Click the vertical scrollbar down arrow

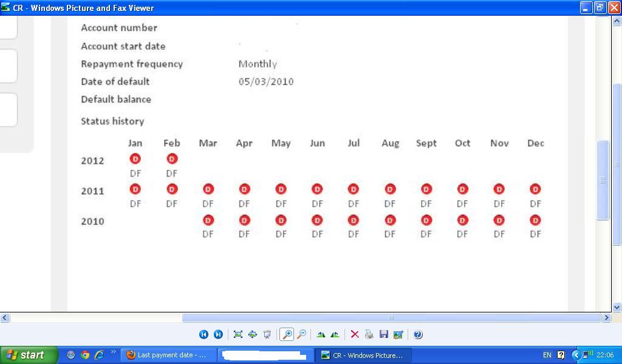(x=617, y=307)
